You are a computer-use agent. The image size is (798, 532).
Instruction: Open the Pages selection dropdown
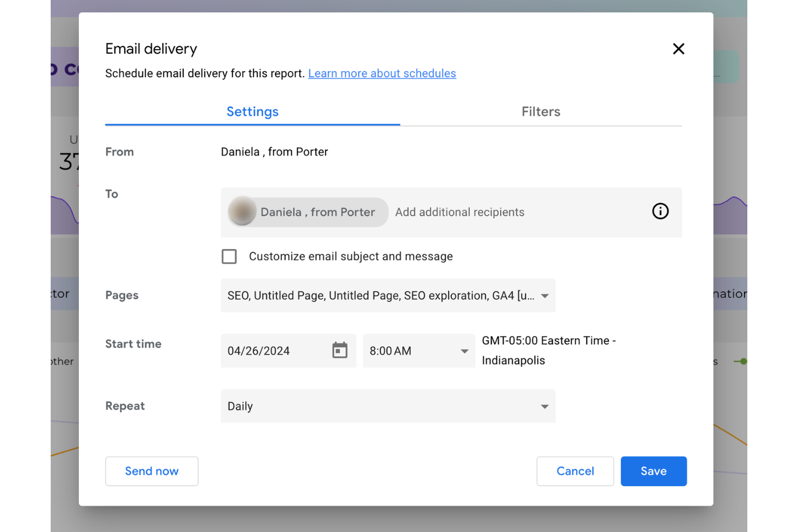tap(388, 295)
